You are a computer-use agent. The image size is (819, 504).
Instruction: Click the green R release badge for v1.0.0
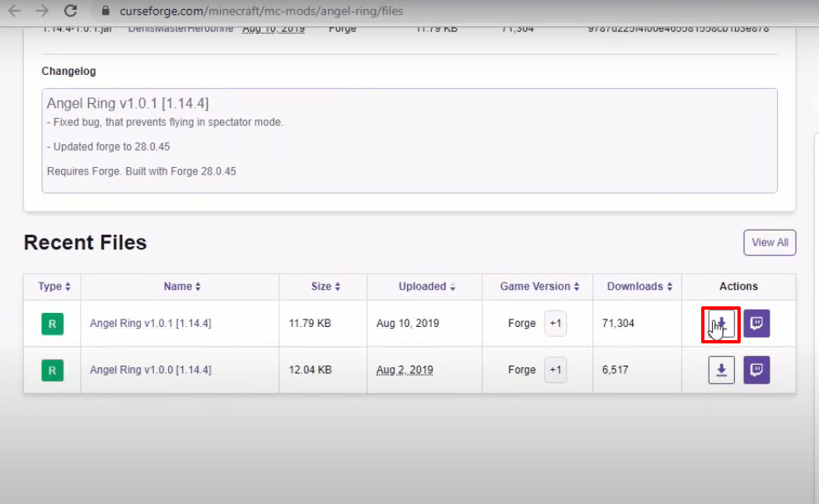click(x=52, y=371)
